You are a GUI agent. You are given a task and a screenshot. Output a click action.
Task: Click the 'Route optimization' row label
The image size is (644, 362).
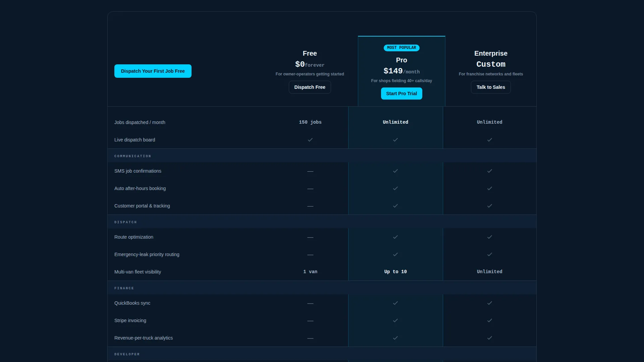[133, 237]
